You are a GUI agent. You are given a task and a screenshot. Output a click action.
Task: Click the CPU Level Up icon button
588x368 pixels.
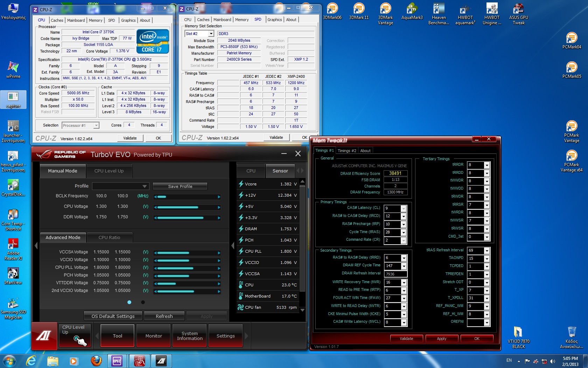74,335
